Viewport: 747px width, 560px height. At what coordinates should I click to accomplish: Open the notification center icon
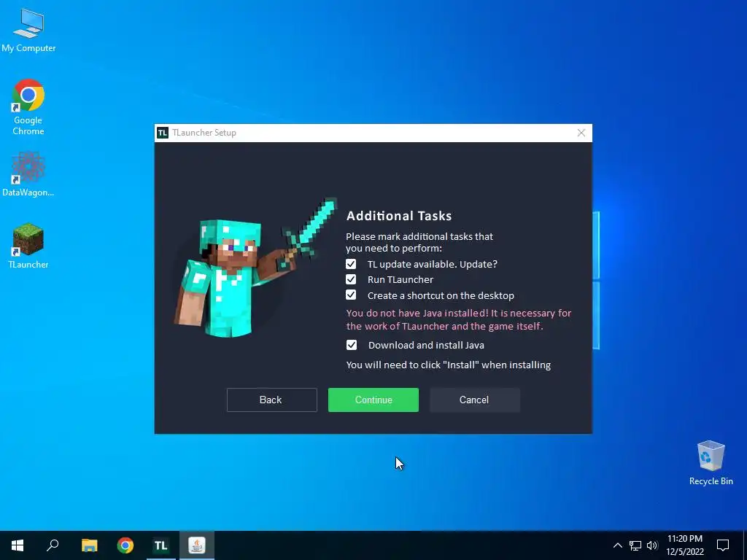click(x=723, y=545)
